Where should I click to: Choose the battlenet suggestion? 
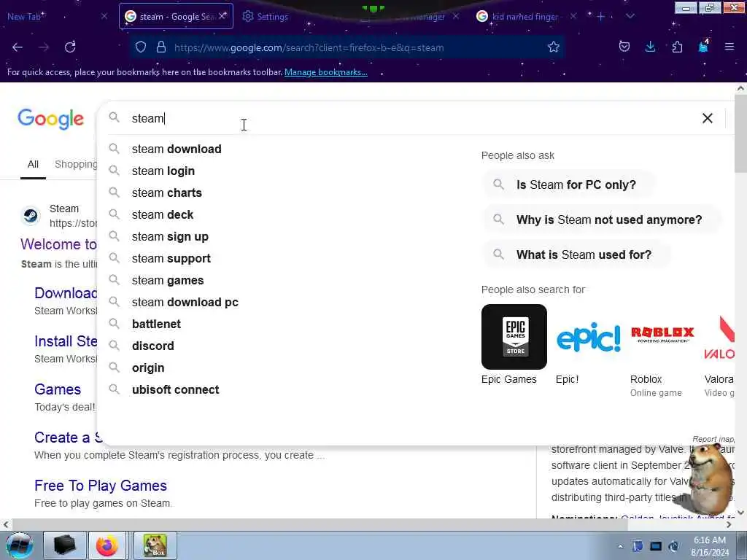[x=156, y=324]
